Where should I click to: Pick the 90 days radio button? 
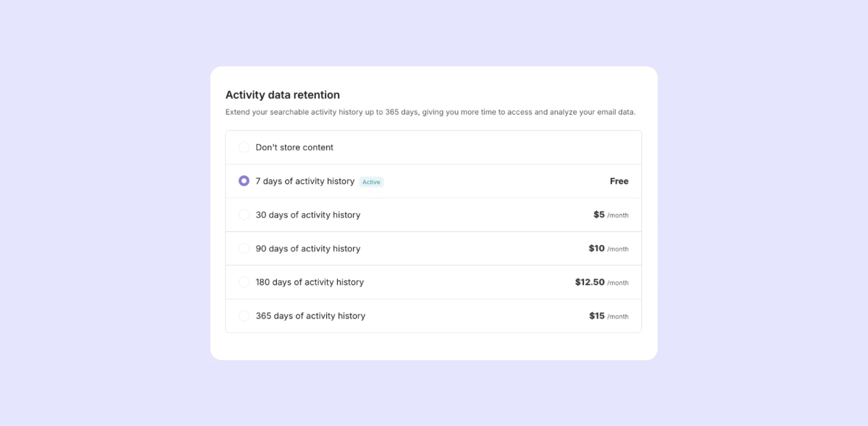[244, 248]
